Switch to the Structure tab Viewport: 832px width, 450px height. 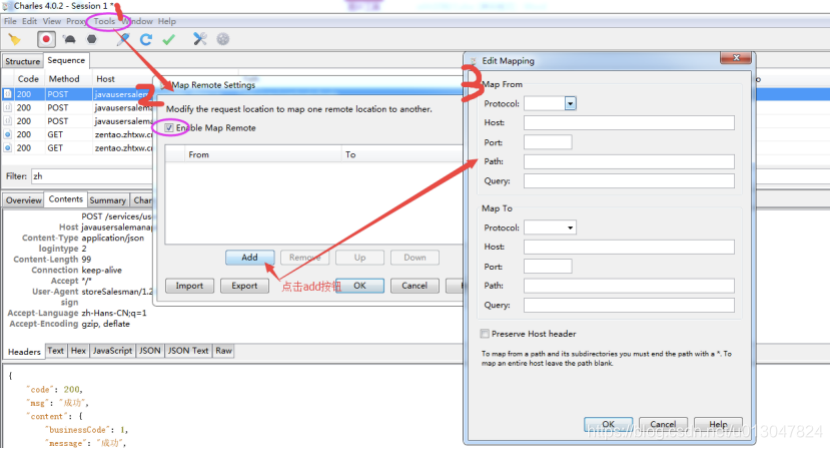[23, 61]
